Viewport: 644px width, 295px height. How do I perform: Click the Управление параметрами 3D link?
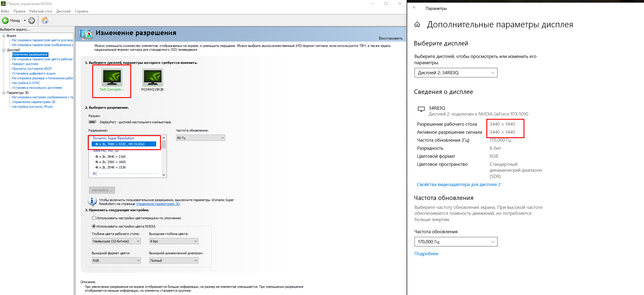(x=158, y=204)
